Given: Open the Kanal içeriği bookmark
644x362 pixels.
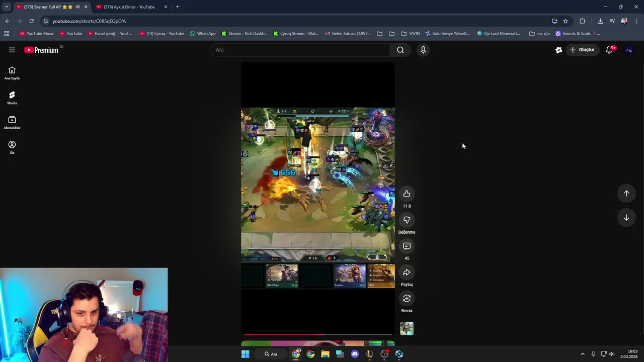Looking at the screenshot, I should 110,34.
